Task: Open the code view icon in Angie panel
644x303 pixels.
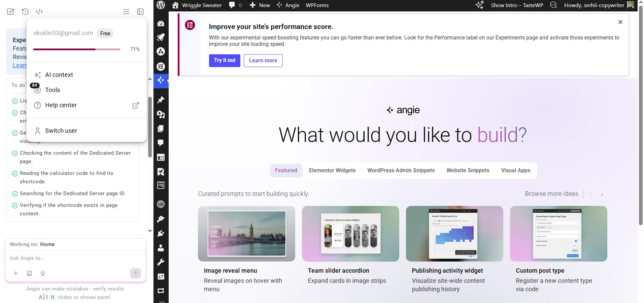Action: tap(39, 12)
